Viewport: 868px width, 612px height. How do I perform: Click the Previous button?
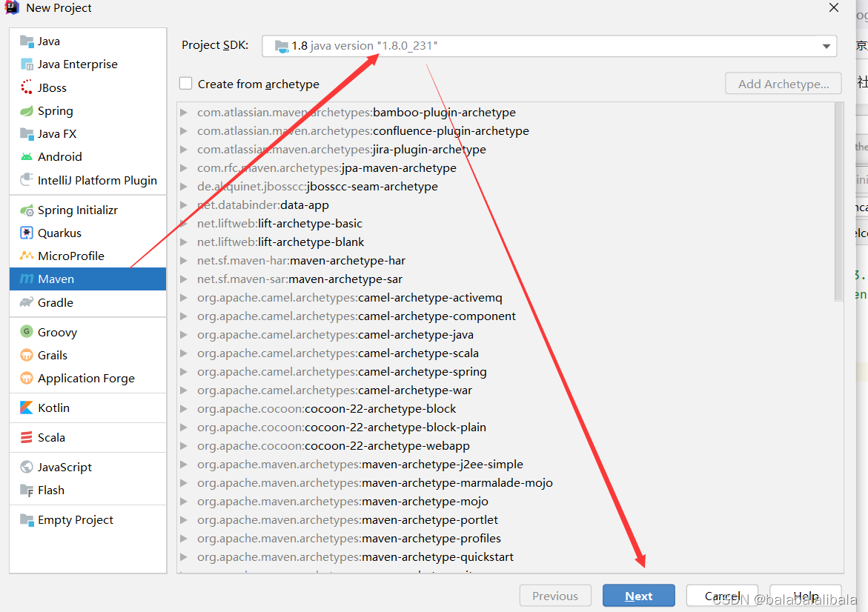click(x=555, y=596)
